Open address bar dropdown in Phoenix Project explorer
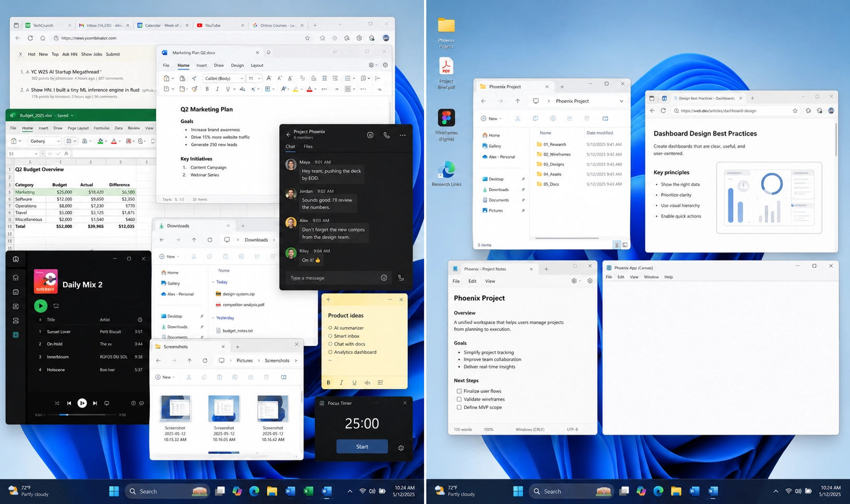 621,101
